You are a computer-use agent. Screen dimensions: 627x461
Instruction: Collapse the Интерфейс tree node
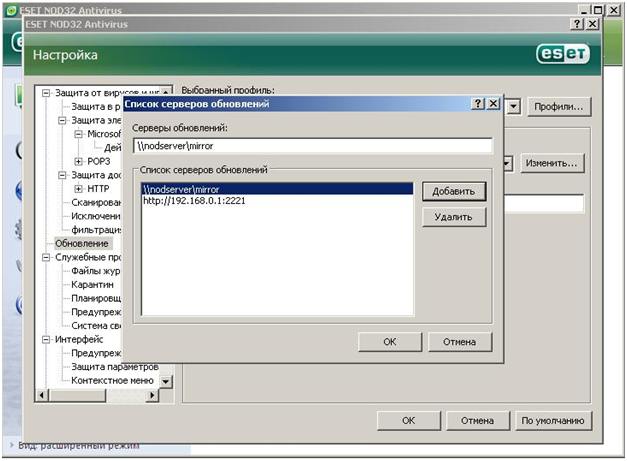tap(46, 339)
